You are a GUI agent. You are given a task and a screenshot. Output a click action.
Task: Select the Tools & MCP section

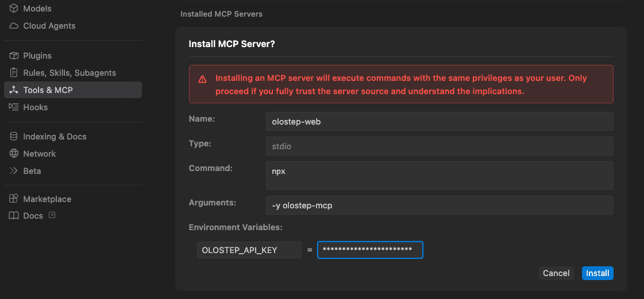pyautogui.click(x=73, y=90)
